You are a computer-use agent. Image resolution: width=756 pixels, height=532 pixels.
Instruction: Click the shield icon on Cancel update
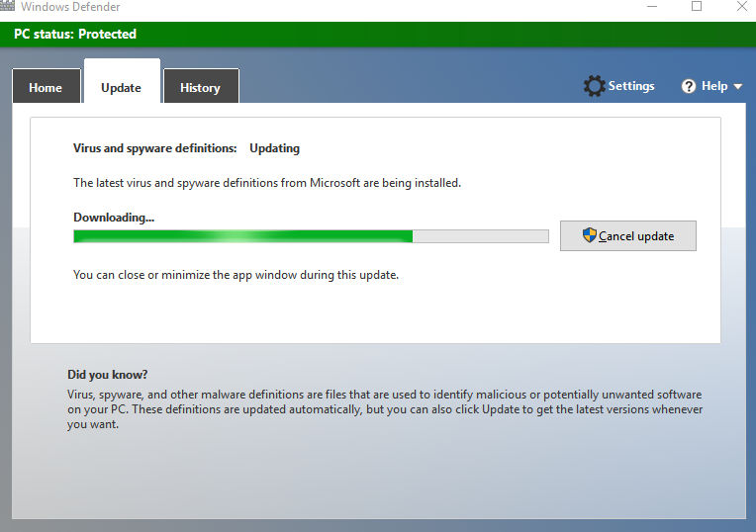[589, 235]
